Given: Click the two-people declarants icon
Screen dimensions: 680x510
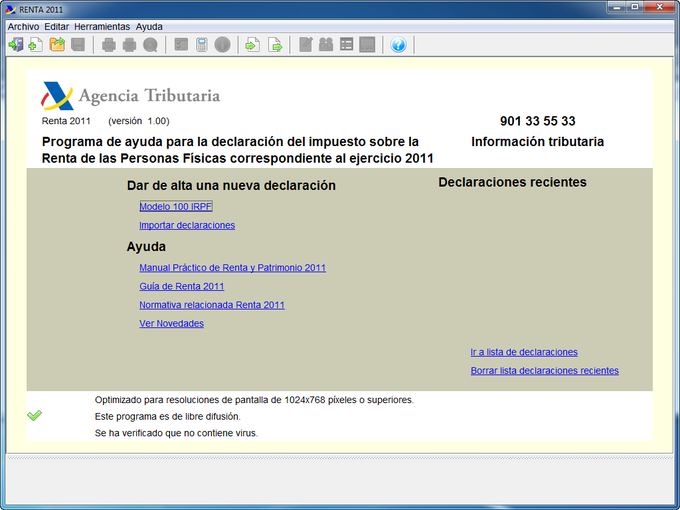Looking at the screenshot, I should click(x=326, y=45).
